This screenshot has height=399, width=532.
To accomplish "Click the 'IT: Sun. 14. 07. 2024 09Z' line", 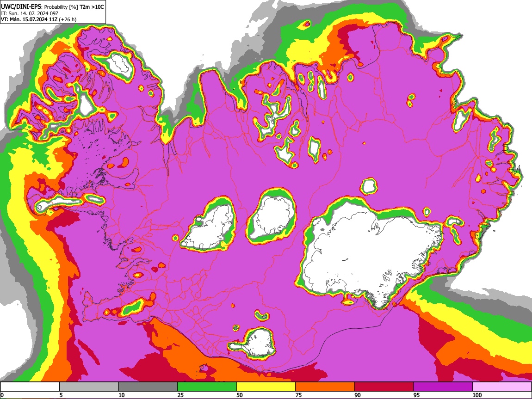I will coord(29,13).
